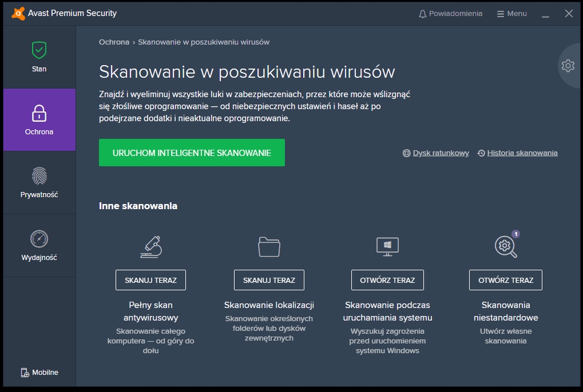Click Otwórz teraz for Skanowanie podczas uruchamiania
This screenshot has width=583, height=392.
coord(387,280)
